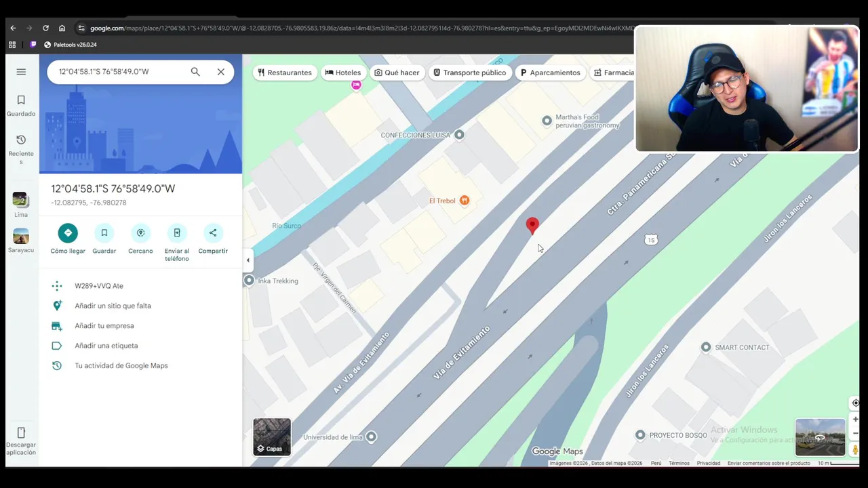Click browser home button
The height and width of the screenshot is (488, 868).
pos(62,28)
